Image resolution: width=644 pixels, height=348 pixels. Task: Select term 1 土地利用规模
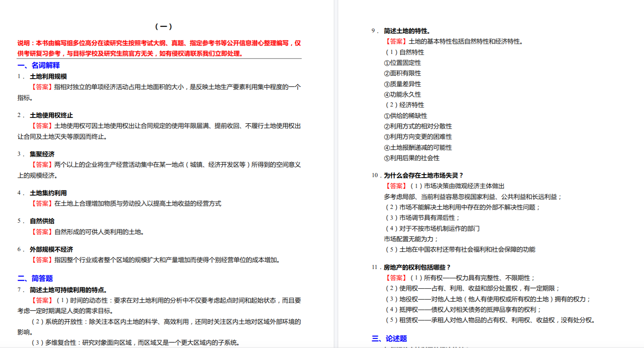point(48,76)
